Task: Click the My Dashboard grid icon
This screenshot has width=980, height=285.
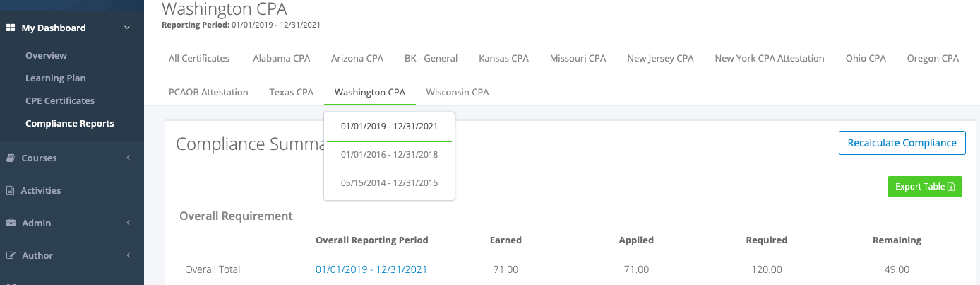Action: pyautogui.click(x=11, y=28)
